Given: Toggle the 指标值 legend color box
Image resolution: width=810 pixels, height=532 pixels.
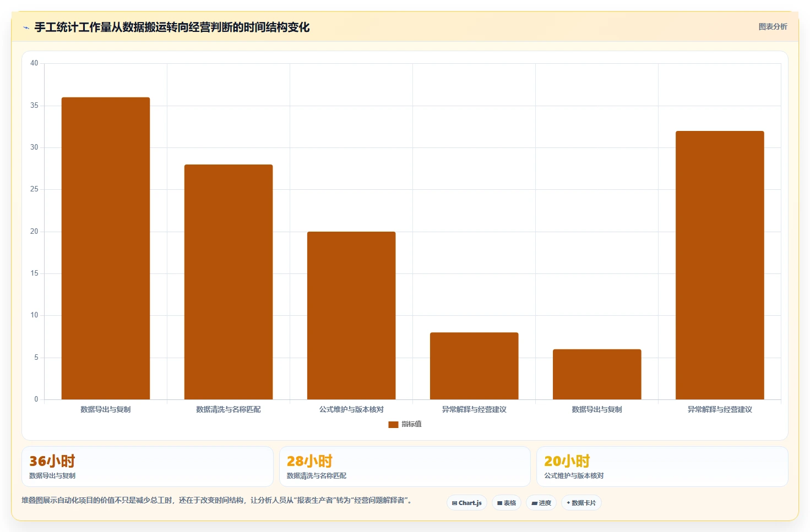Looking at the screenshot, I should click(393, 424).
